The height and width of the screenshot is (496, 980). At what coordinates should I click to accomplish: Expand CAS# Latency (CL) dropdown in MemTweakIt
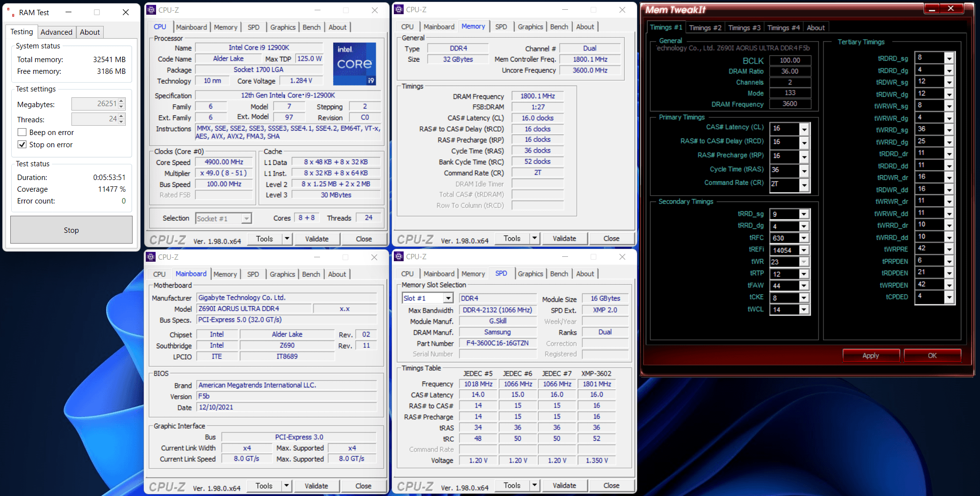click(804, 129)
